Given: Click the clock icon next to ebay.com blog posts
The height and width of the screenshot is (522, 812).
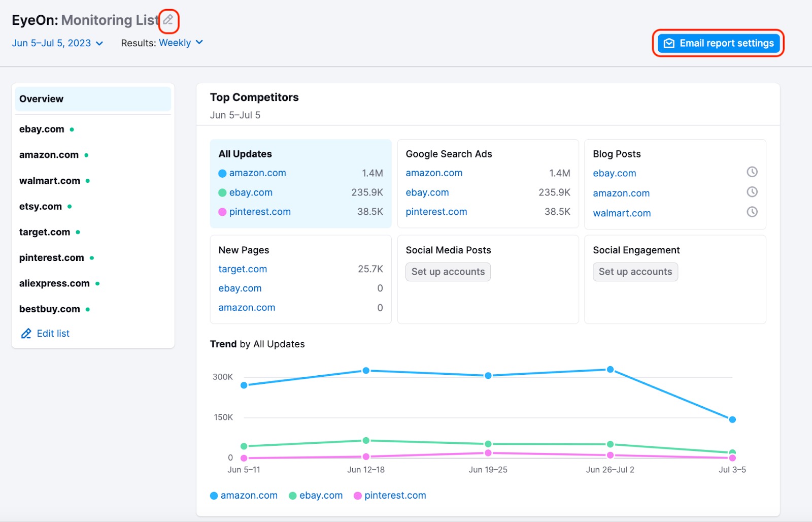Looking at the screenshot, I should 752,172.
